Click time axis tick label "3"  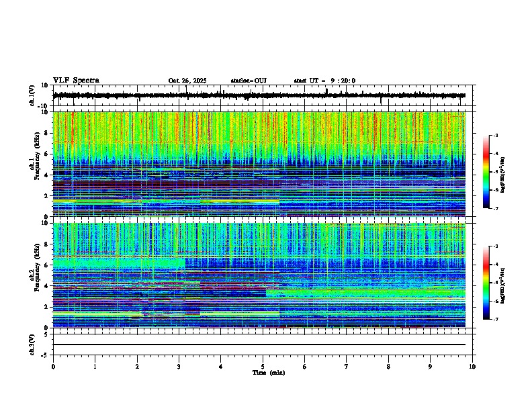[x=179, y=367]
